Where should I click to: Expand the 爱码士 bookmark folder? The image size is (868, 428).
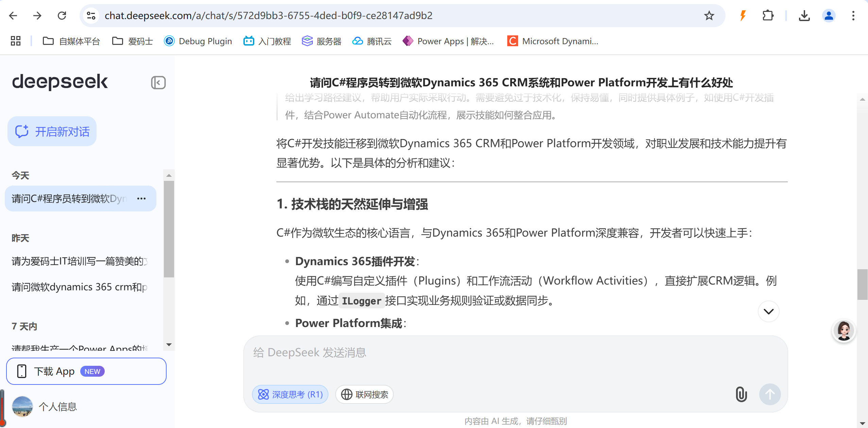coord(133,41)
